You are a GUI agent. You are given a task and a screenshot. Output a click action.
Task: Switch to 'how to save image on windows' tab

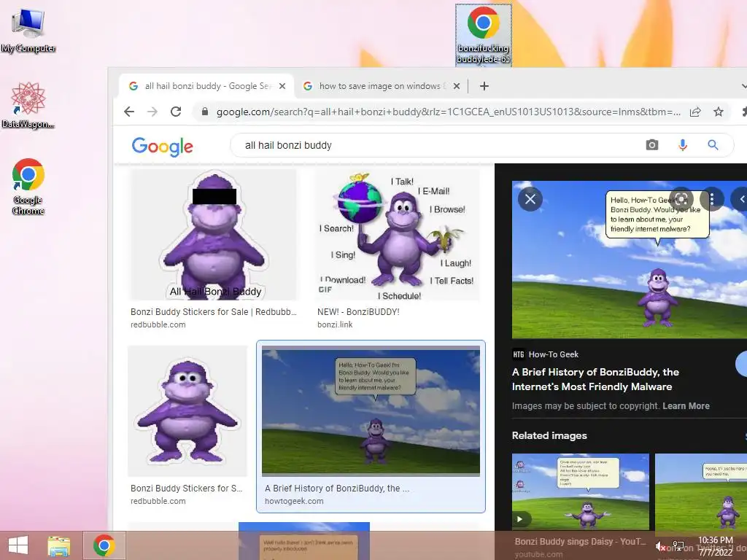pos(379,86)
